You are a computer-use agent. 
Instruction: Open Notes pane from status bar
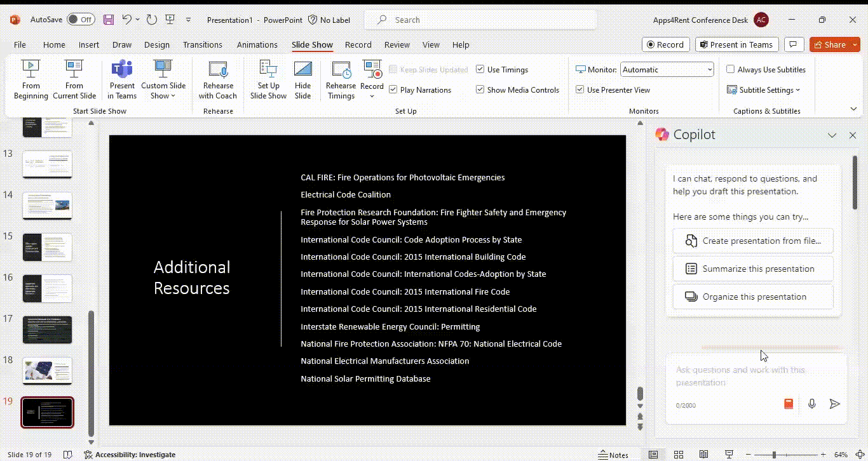(x=613, y=455)
